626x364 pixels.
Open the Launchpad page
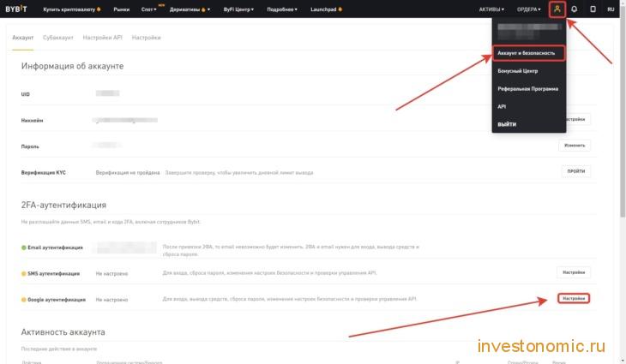pyautogui.click(x=326, y=9)
